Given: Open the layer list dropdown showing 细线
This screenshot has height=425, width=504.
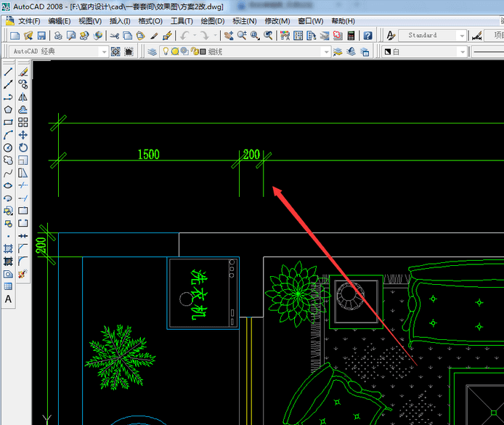Looking at the screenshot, I should point(326,52).
